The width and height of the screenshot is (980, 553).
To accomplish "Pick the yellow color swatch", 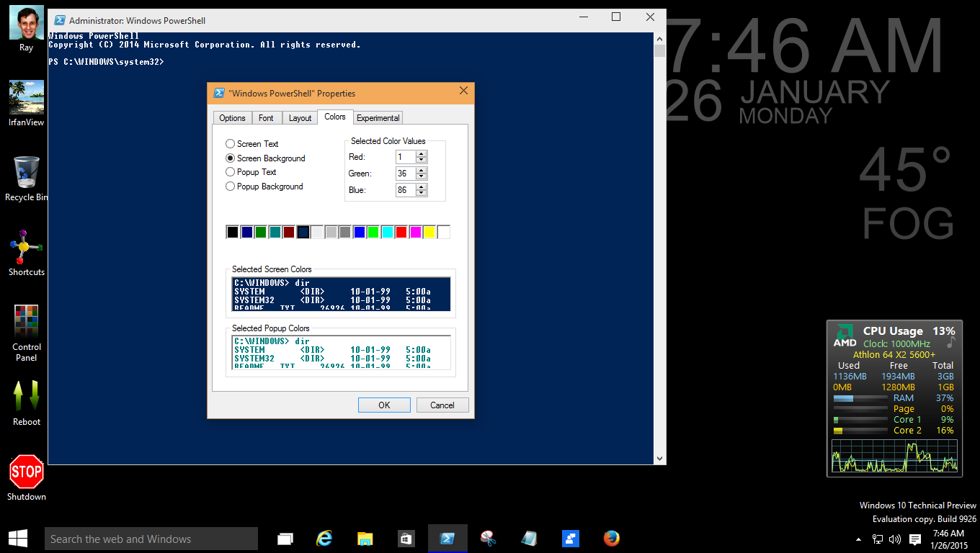I will 429,232.
